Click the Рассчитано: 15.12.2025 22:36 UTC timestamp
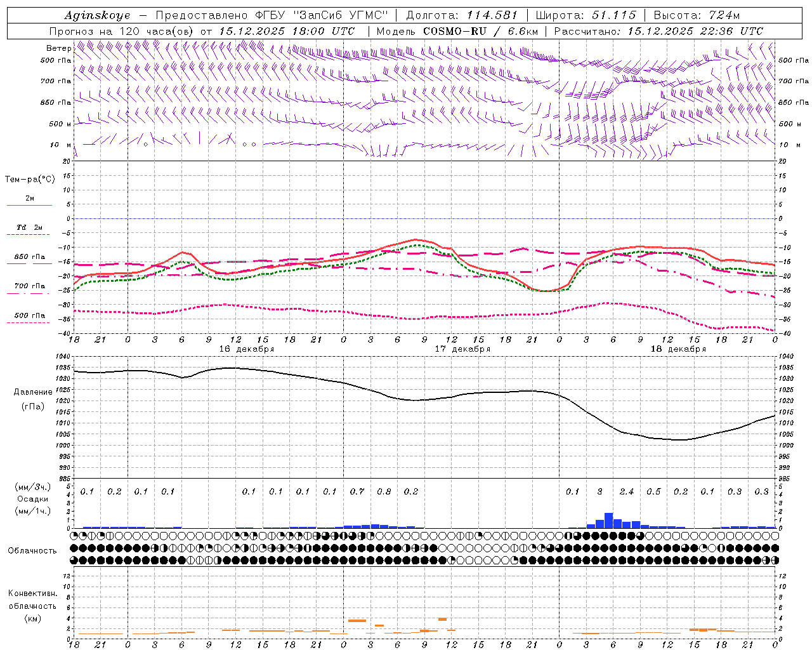This screenshot has width=812, height=650. point(658,31)
